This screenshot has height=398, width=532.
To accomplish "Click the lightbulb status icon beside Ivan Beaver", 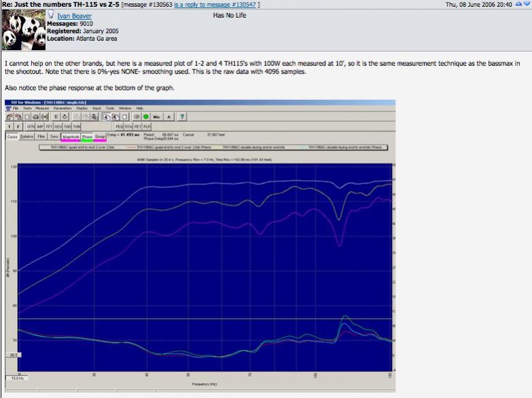I will coord(50,14).
